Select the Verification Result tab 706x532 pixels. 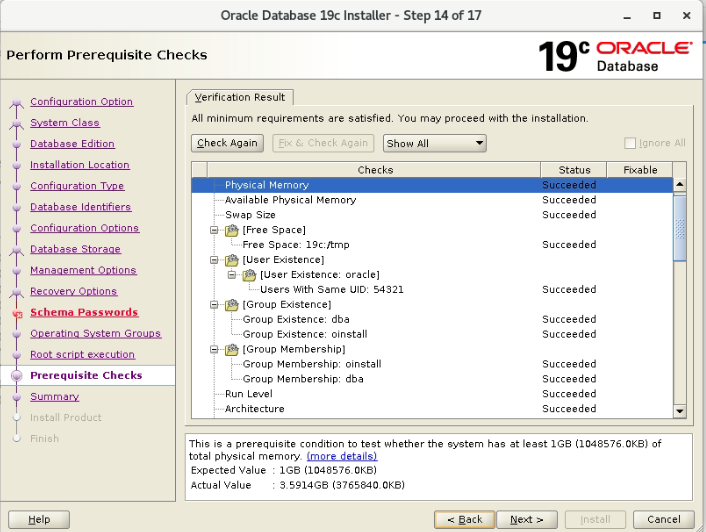(x=240, y=97)
